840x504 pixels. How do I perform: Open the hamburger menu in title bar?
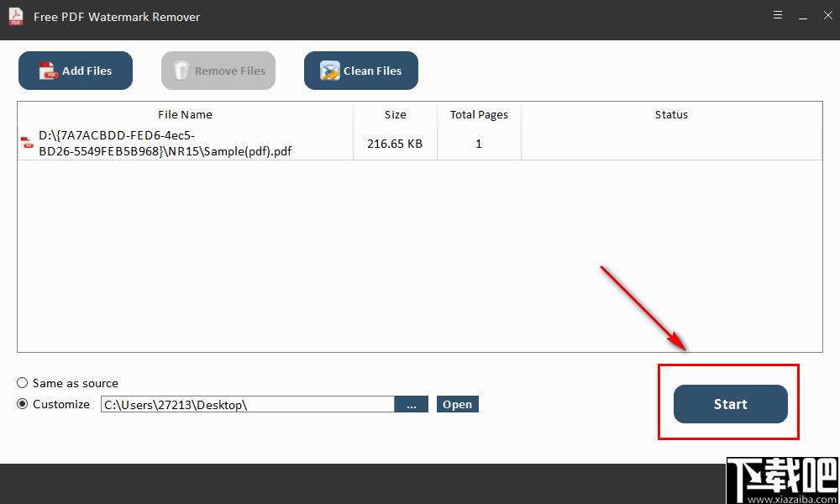778,15
